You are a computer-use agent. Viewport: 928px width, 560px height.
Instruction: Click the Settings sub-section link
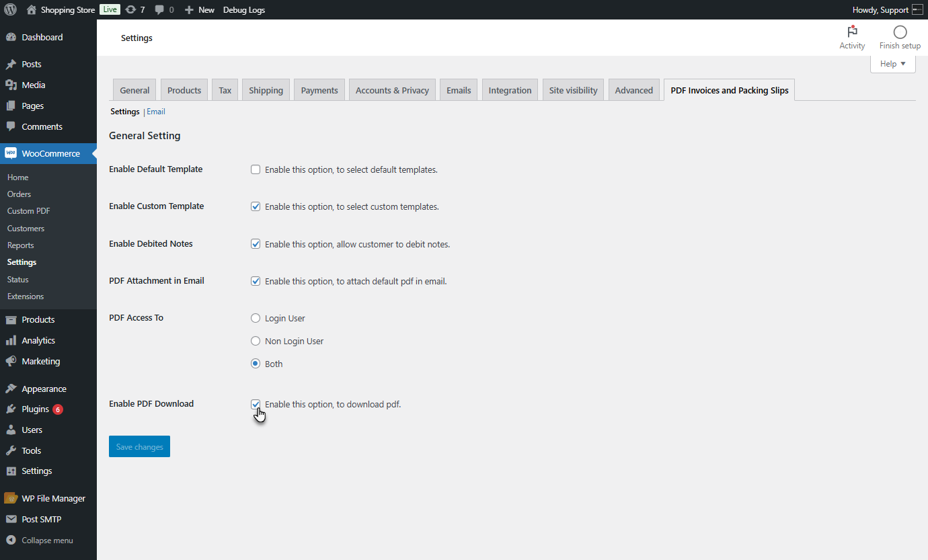tap(125, 112)
